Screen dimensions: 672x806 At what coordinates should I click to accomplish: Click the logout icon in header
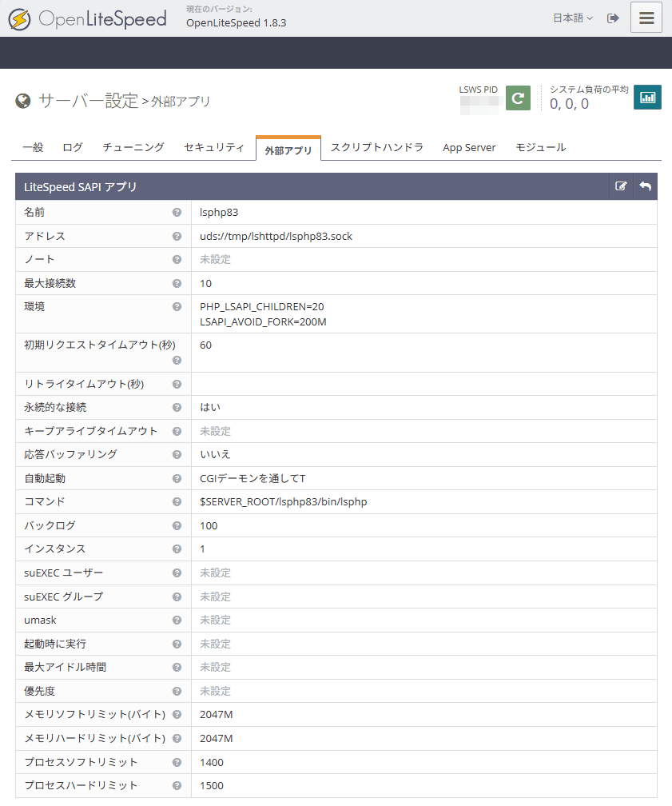click(612, 18)
